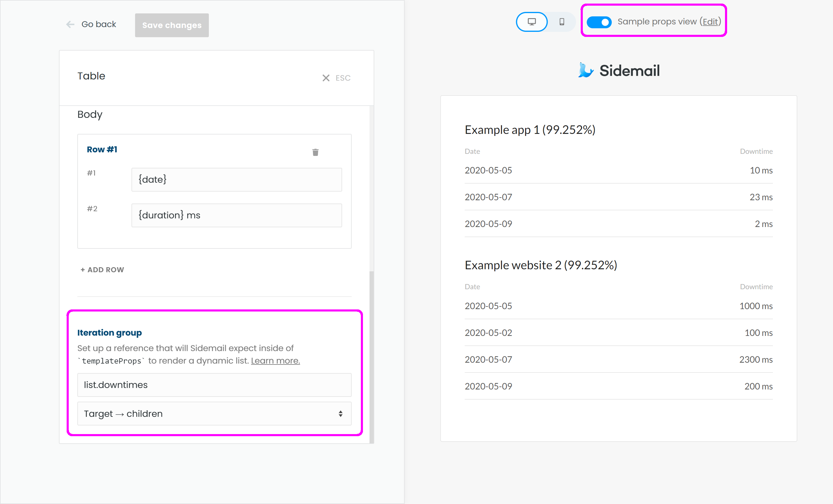Click the 2020-05-02 date cell
Viewport: 833px width, 504px height.
[x=488, y=333]
